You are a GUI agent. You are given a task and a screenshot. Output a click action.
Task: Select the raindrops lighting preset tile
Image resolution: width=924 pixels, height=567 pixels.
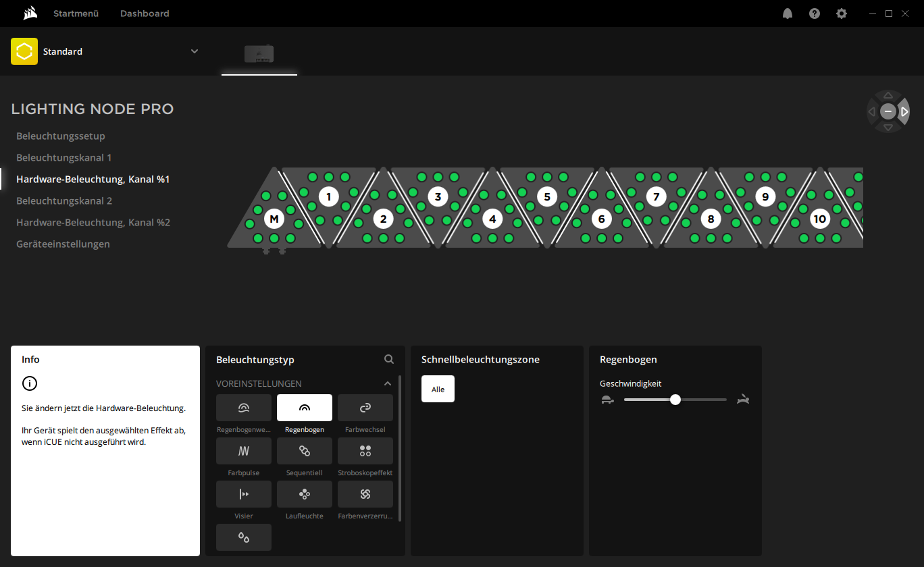point(244,537)
